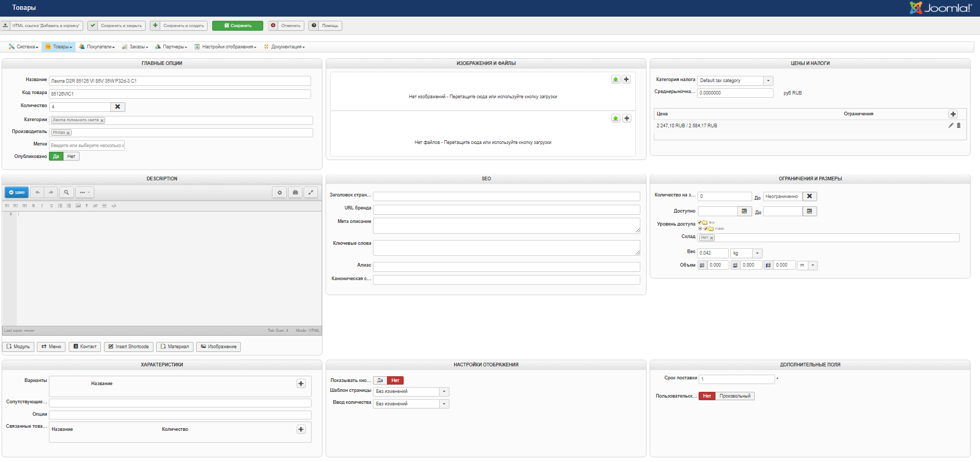
Task: Delete the price row using trash icon
Action: pyautogui.click(x=959, y=125)
